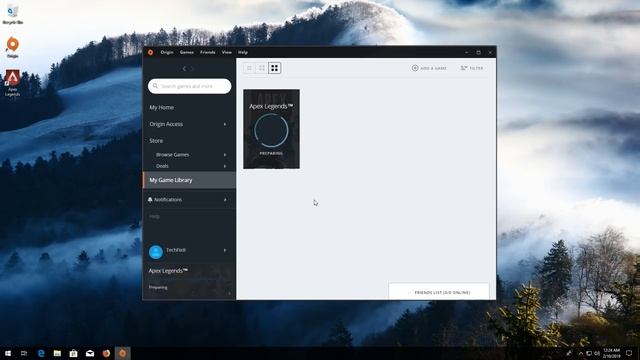Open Origin Access in sidebar
640x360 pixels.
pyautogui.click(x=166, y=124)
